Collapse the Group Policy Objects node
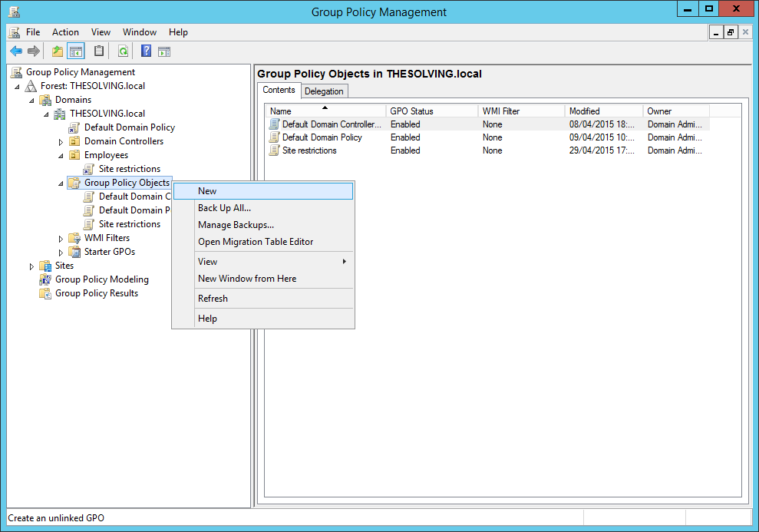The width and height of the screenshot is (759, 532). coord(61,183)
